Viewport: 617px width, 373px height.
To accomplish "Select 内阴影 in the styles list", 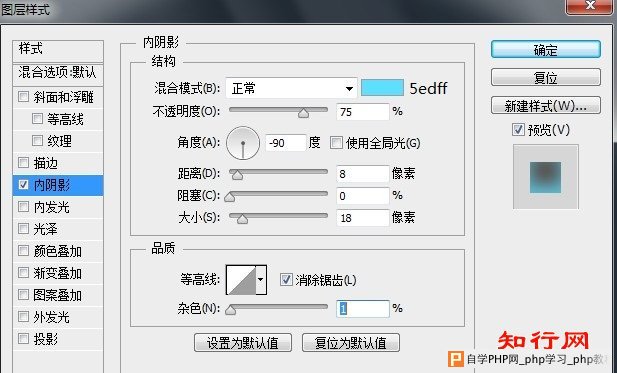I will (x=58, y=185).
